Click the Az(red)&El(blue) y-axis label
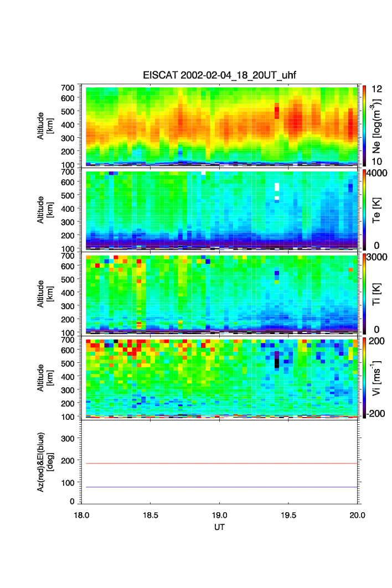This screenshot has width=392, height=588. point(44,462)
